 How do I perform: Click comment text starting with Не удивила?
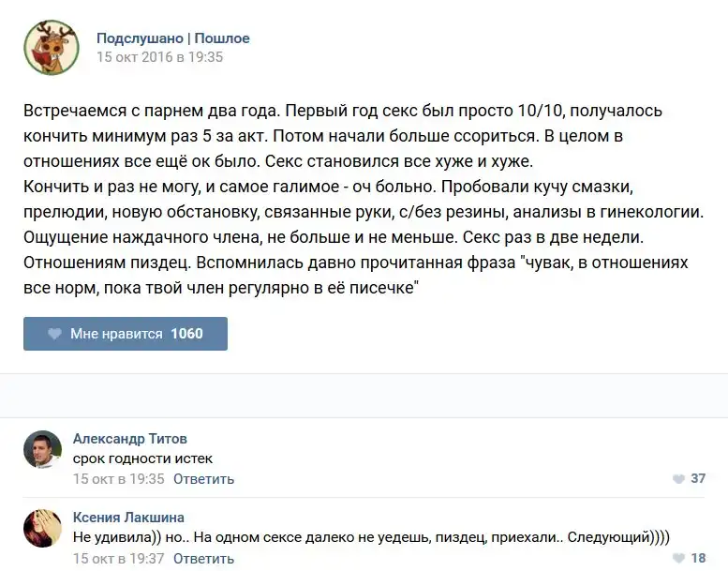[375, 537]
